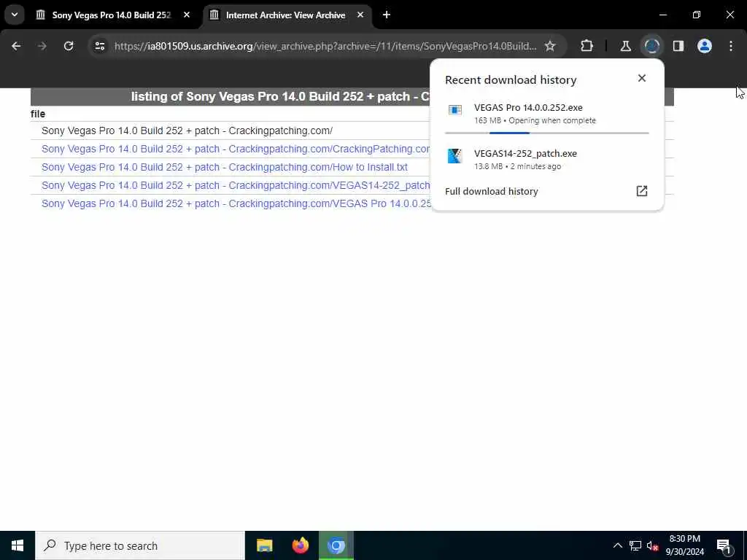Open the Windows Start menu
The width and height of the screenshot is (747, 560).
click(x=18, y=545)
